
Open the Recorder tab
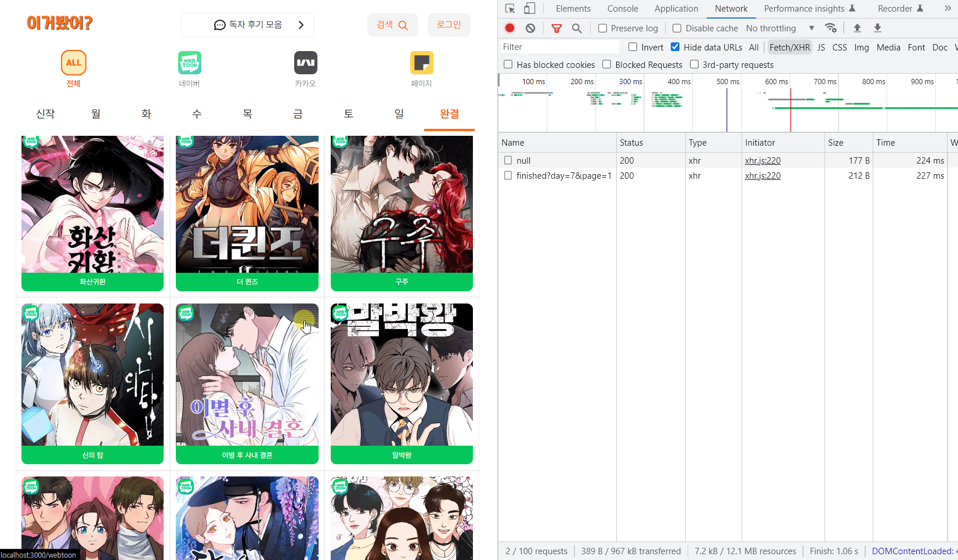click(x=900, y=9)
